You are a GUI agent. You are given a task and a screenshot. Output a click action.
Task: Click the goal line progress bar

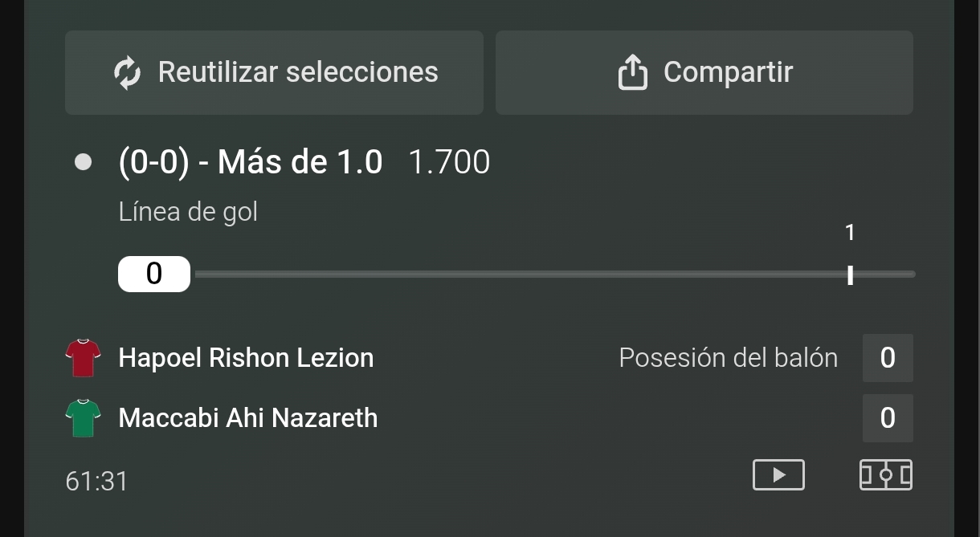pos(554,275)
